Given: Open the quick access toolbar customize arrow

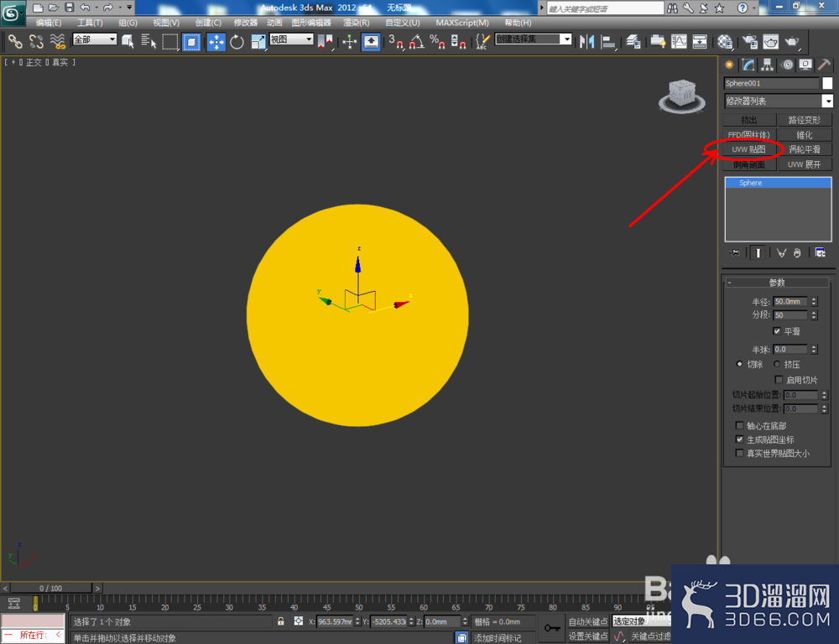Looking at the screenshot, I should (129, 8).
